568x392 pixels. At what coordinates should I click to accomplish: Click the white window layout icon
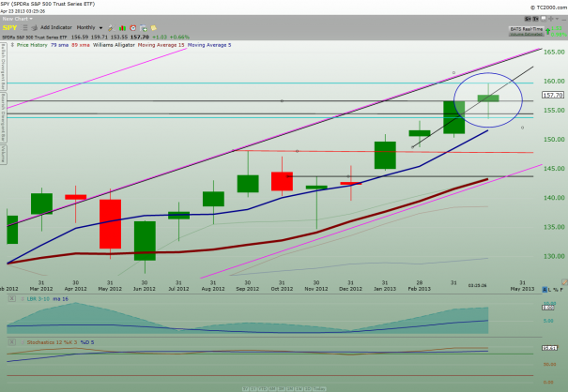pos(544,19)
